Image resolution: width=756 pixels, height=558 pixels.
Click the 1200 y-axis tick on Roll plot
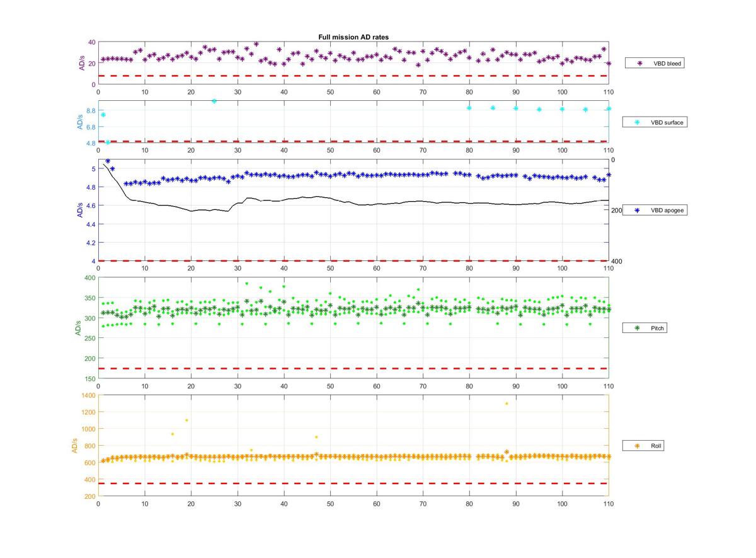click(x=88, y=412)
